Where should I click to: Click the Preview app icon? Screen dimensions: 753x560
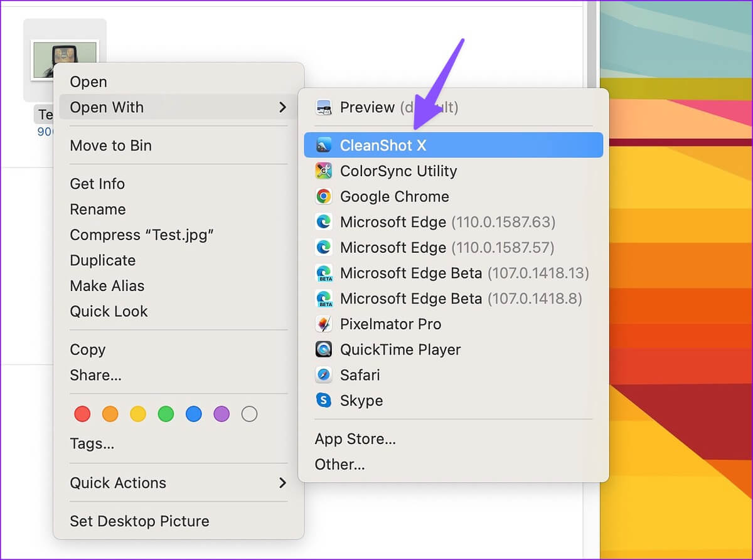(x=324, y=108)
